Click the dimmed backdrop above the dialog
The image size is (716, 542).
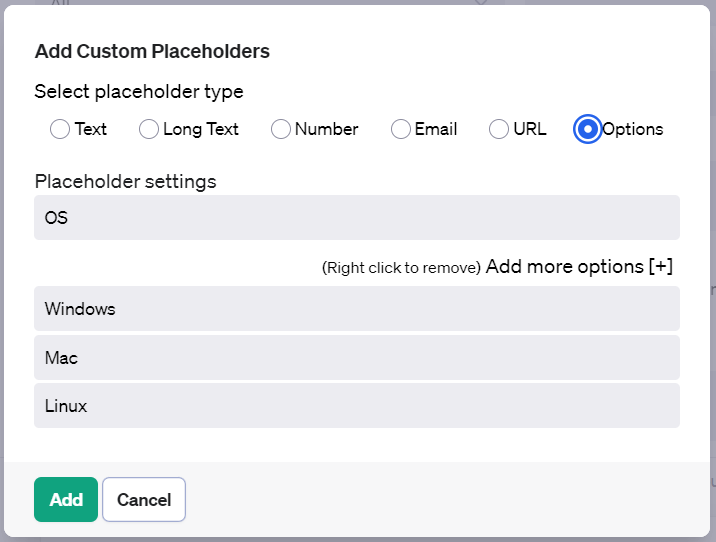pyautogui.click(x=358, y=2)
